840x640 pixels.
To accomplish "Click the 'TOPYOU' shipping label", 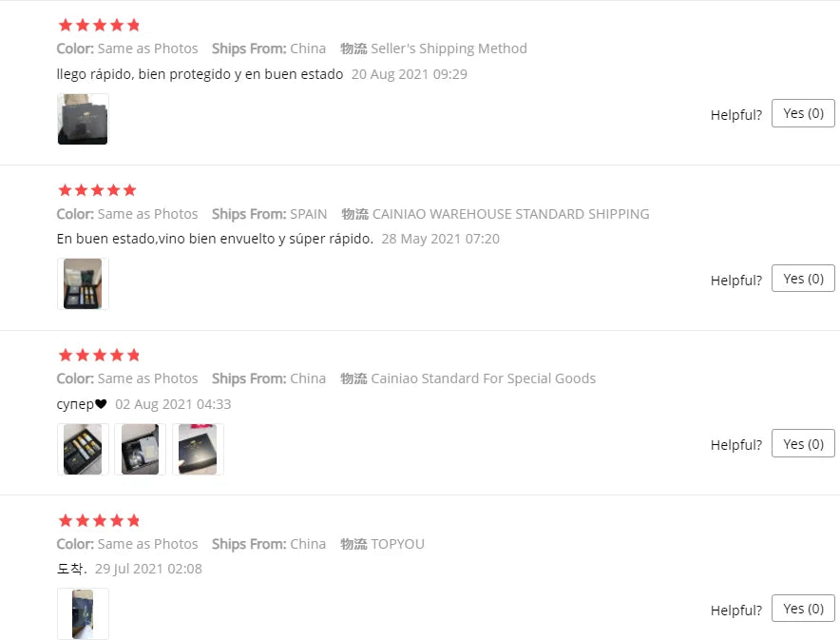I will click(x=398, y=544).
